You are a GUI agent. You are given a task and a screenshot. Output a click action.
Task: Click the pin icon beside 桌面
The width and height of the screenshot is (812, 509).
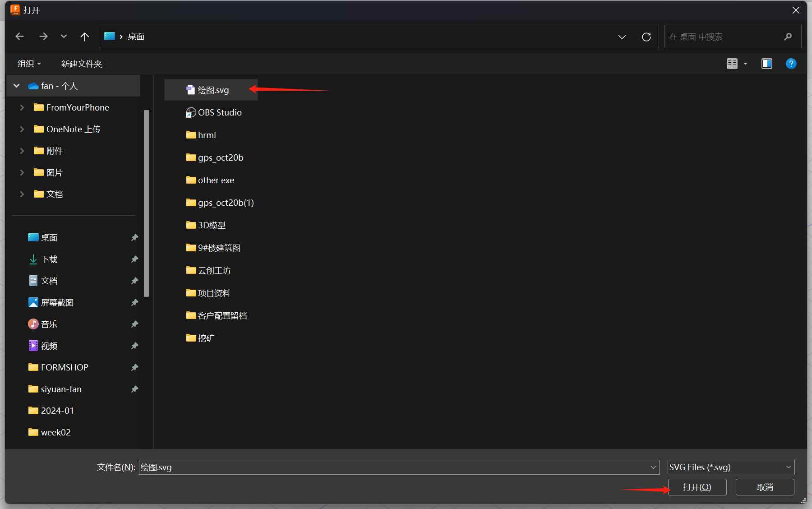[134, 237]
